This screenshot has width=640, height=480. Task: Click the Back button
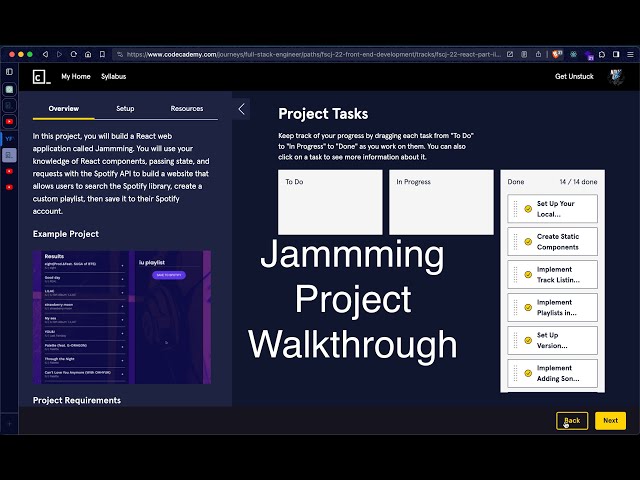(x=572, y=421)
